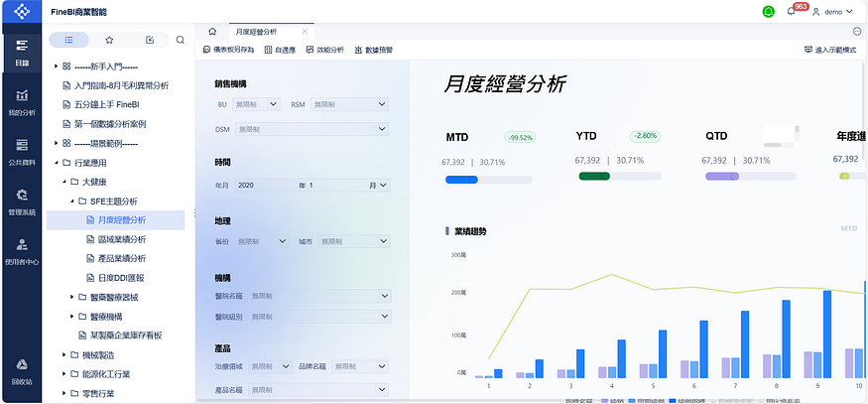Image resolution: width=868 pixels, height=404 pixels.
Task: Click the FineBI logo icon
Action: (21, 11)
